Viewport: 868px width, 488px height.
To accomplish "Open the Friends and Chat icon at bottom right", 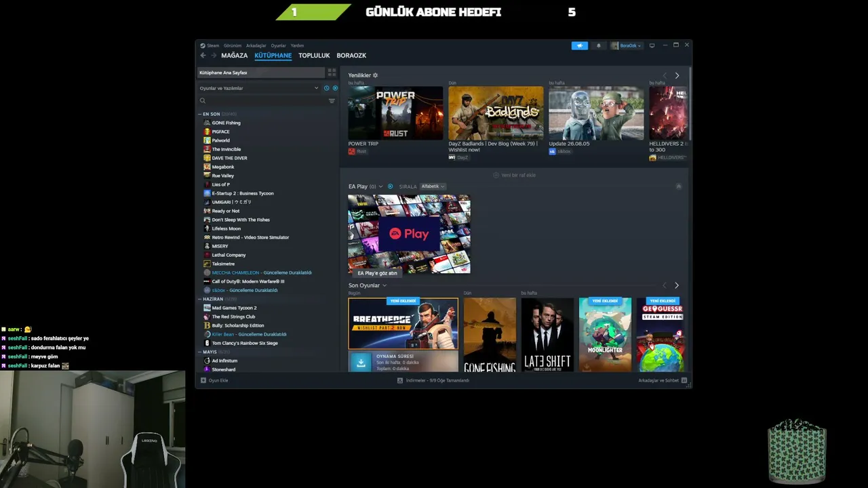I will coord(684,380).
